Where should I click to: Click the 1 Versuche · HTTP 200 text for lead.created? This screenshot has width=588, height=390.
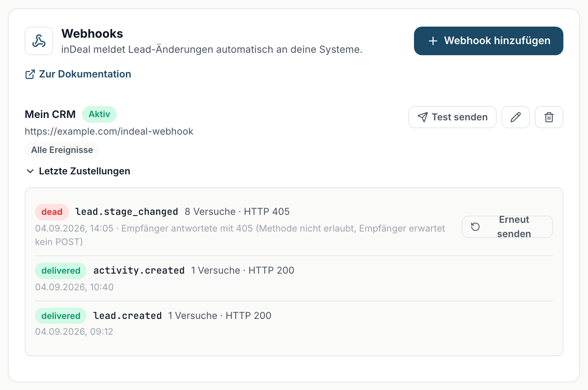tap(220, 316)
